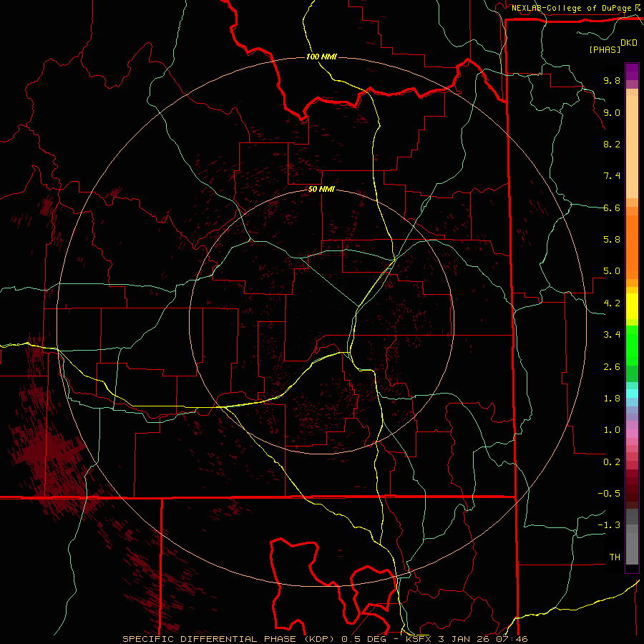This screenshot has height=644, width=644.
Task: Click the DKD product label
Action: (629, 43)
